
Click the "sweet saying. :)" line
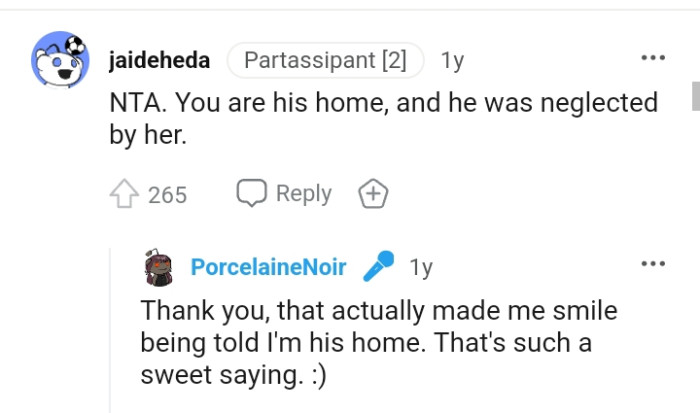[x=230, y=378]
